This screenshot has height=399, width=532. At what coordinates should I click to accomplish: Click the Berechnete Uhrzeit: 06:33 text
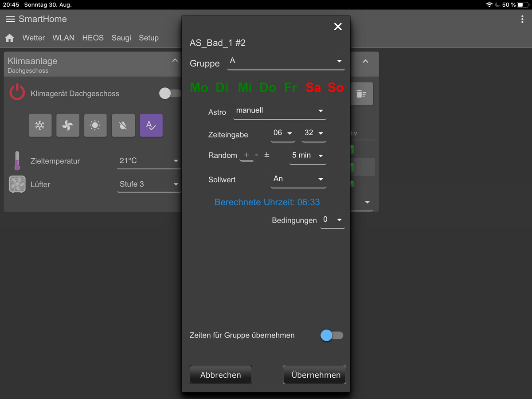pyautogui.click(x=267, y=202)
